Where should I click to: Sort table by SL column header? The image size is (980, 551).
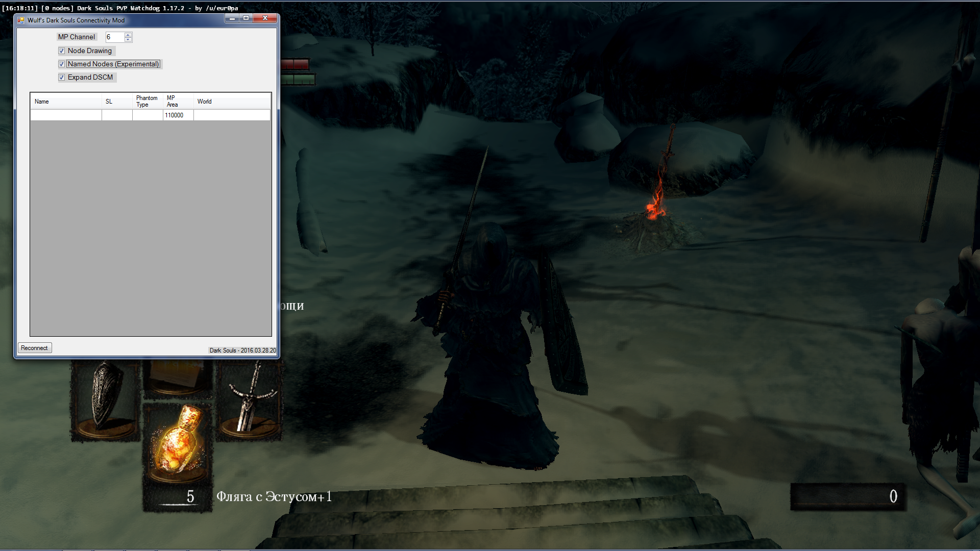click(x=117, y=101)
